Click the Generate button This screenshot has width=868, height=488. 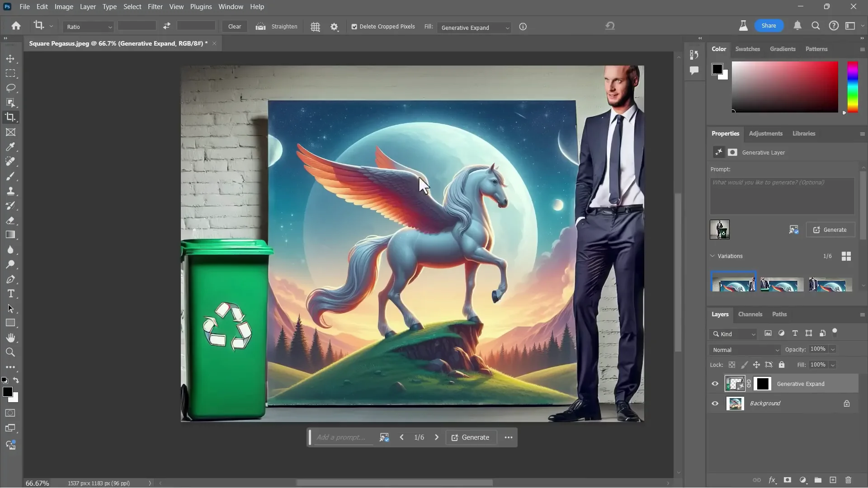[x=830, y=230]
